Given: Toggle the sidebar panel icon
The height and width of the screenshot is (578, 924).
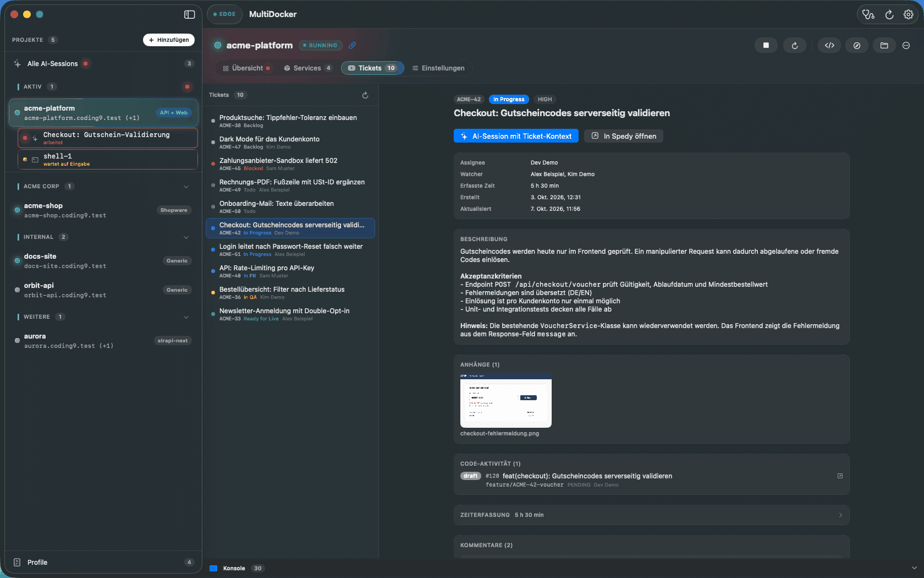Looking at the screenshot, I should point(189,14).
